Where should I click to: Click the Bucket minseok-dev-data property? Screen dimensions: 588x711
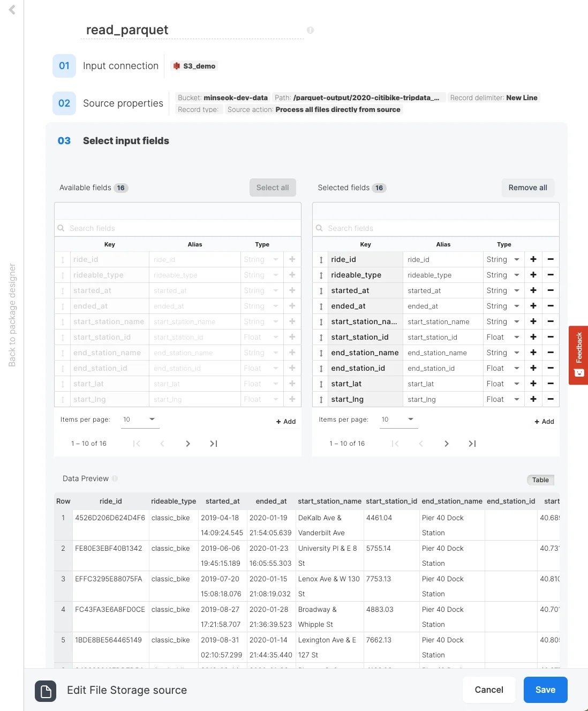click(x=223, y=98)
